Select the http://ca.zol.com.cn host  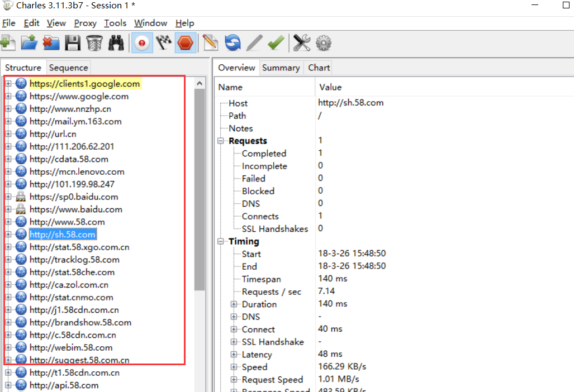[x=69, y=284]
